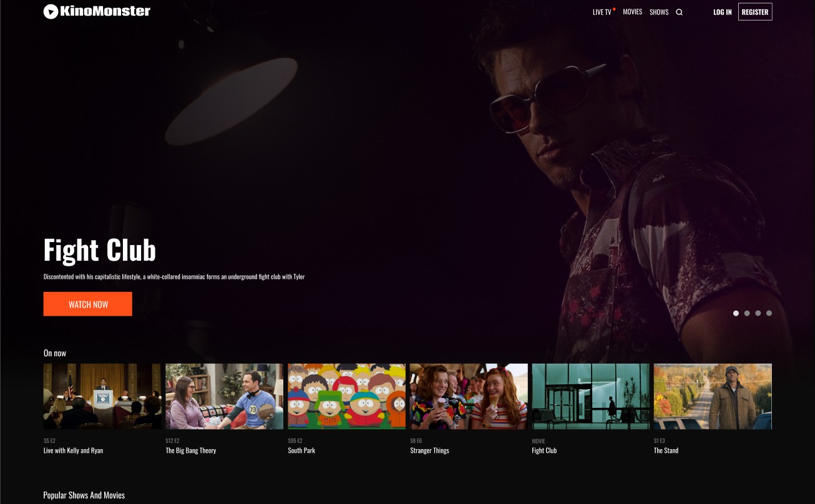
Task: Go to the Shows section
Action: click(x=659, y=12)
